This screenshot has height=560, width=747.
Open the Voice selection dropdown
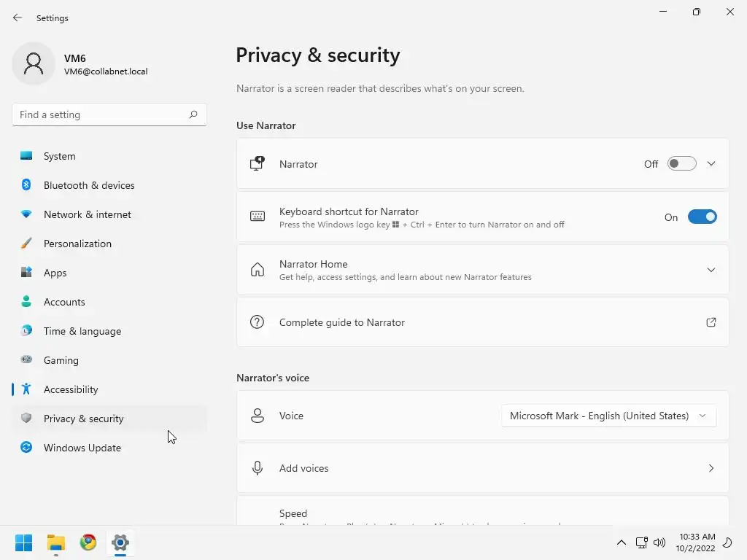pos(608,416)
